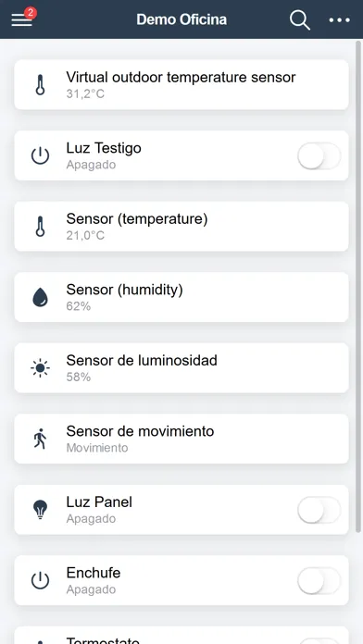Open the search magnifier icon

point(300,19)
